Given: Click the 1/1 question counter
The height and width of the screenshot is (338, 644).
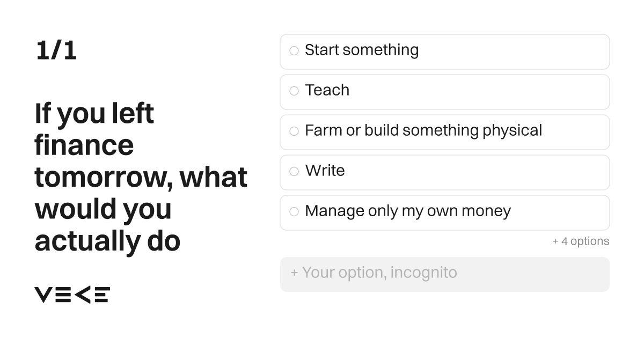Looking at the screenshot, I should 56,51.
